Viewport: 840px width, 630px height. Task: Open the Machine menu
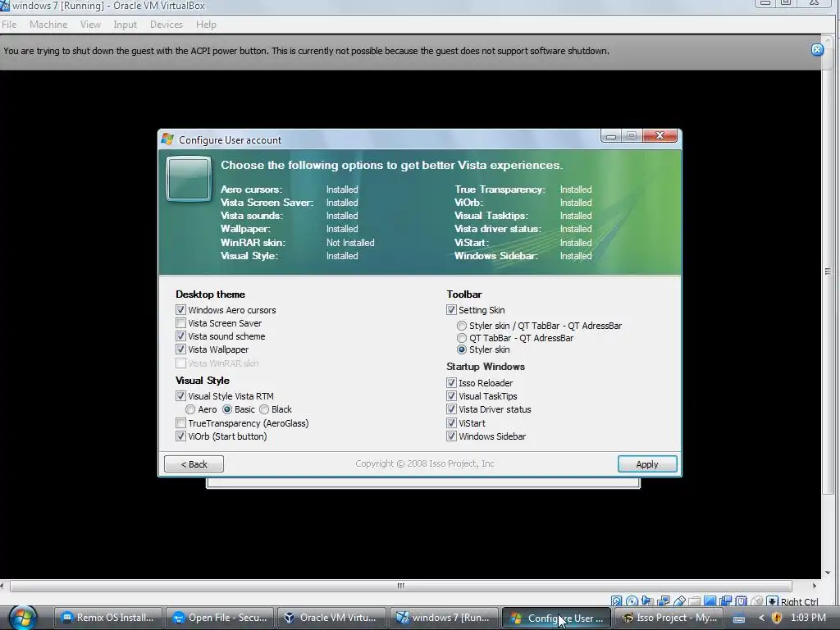(x=48, y=25)
